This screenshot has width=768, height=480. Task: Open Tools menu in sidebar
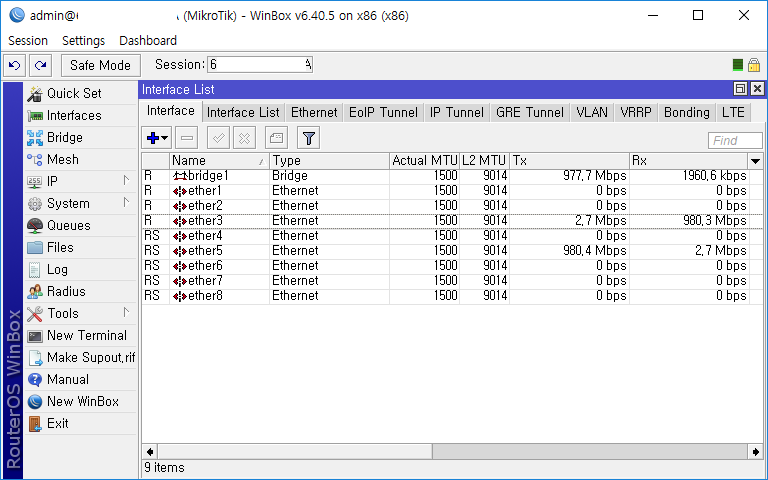point(80,313)
